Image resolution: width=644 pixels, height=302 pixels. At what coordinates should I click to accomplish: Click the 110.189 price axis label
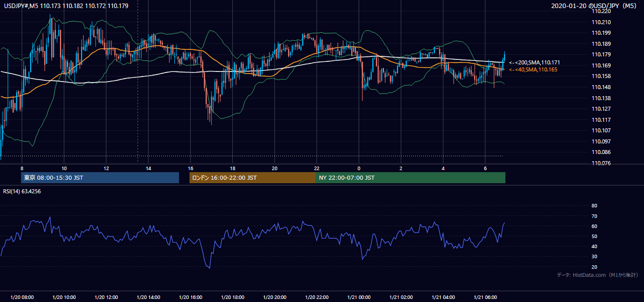(601, 44)
